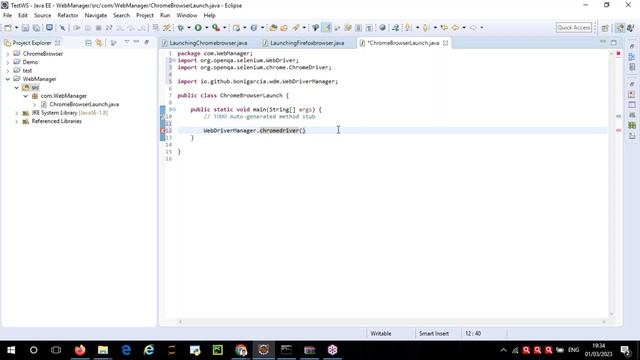Open Firefox from the Windows taskbar

pos(80,350)
